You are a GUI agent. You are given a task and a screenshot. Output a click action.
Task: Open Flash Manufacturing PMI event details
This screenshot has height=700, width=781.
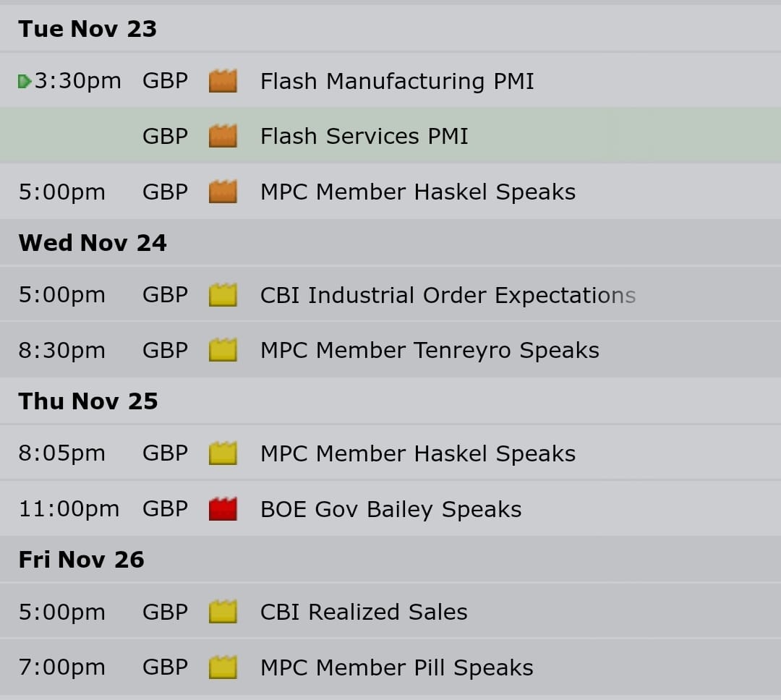[397, 81]
